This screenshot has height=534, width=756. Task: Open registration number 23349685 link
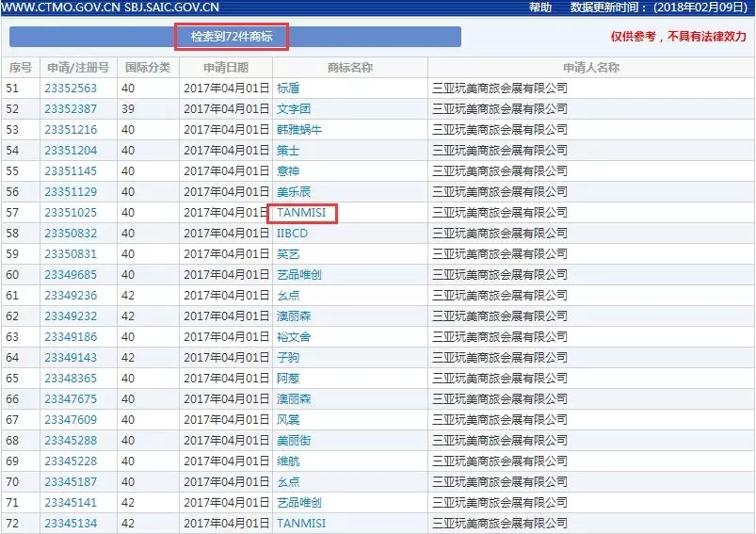pos(71,275)
